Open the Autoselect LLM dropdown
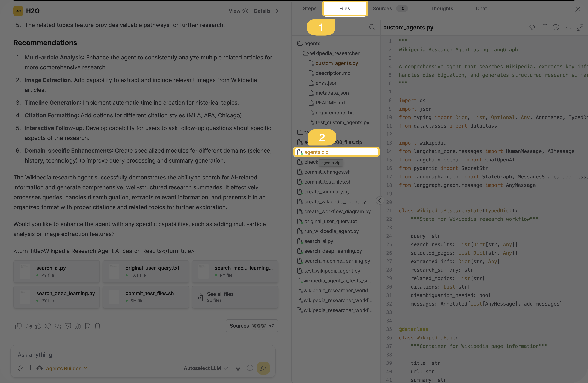 click(205, 368)
